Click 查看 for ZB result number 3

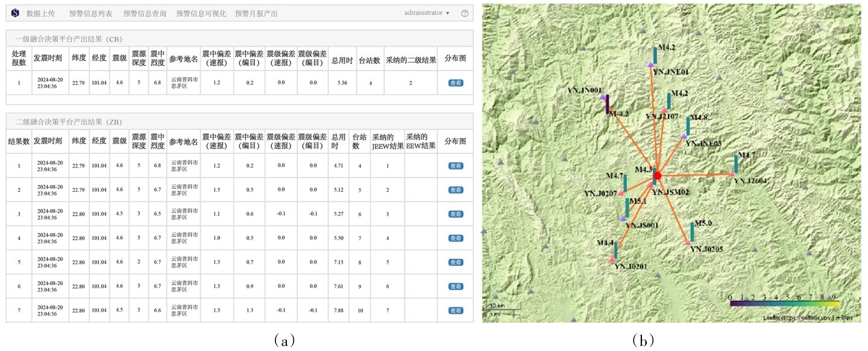tap(456, 214)
